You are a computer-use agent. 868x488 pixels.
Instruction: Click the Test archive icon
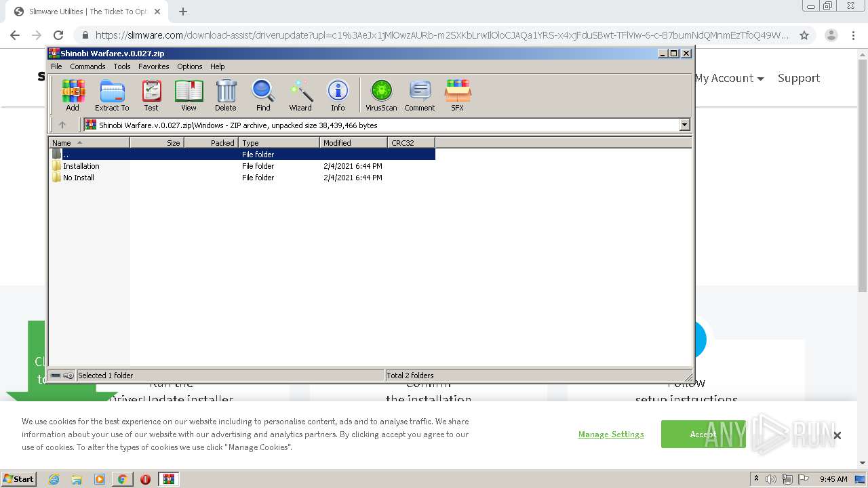click(151, 94)
